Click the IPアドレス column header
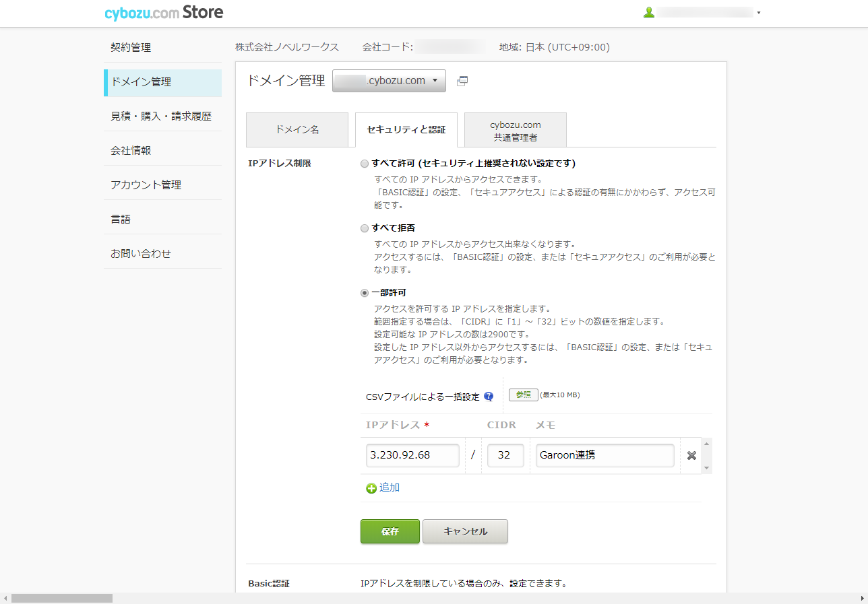The height and width of the screenshot is (604, 868). point(398,425)
